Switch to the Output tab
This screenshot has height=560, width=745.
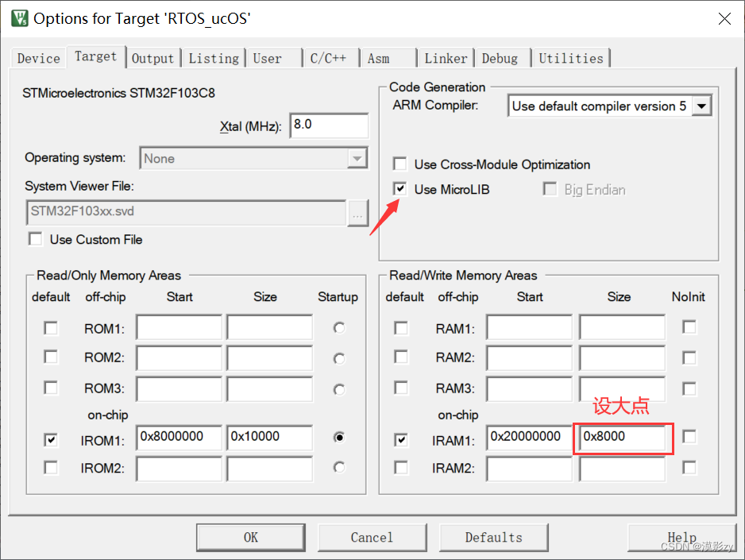(153, 59)
